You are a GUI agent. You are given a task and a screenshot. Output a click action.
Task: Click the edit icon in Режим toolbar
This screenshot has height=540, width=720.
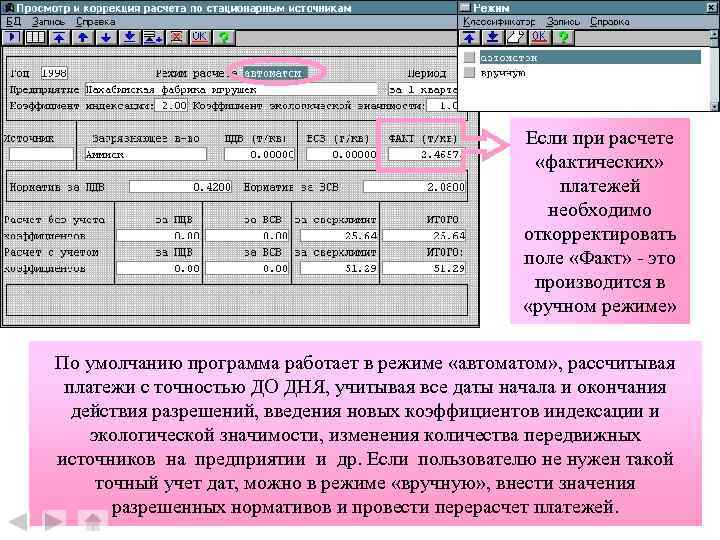click(516, 37)
